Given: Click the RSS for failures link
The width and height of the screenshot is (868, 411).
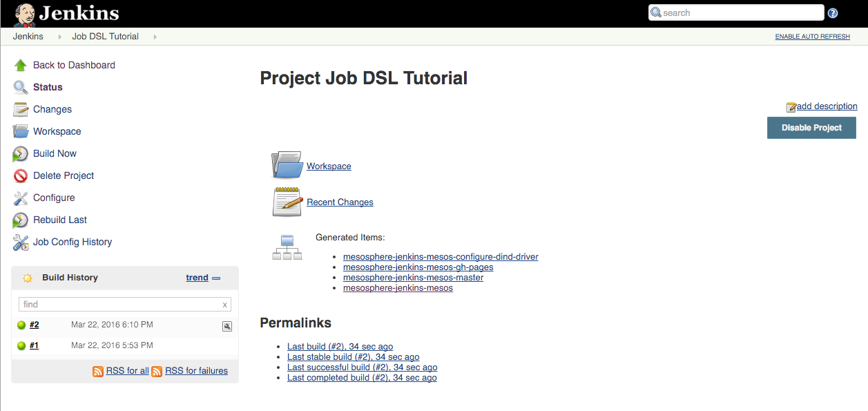Looking at the screenshot, I should pos(196,371).
